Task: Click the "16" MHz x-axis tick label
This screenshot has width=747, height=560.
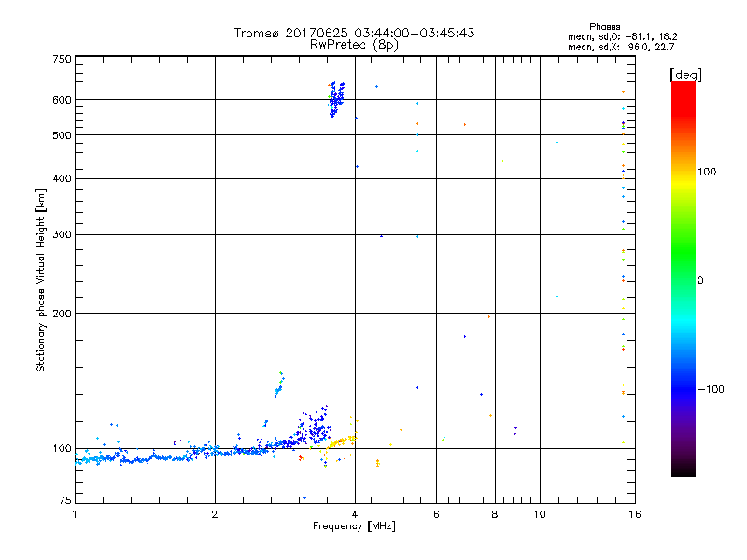Action: click(635, 514)
